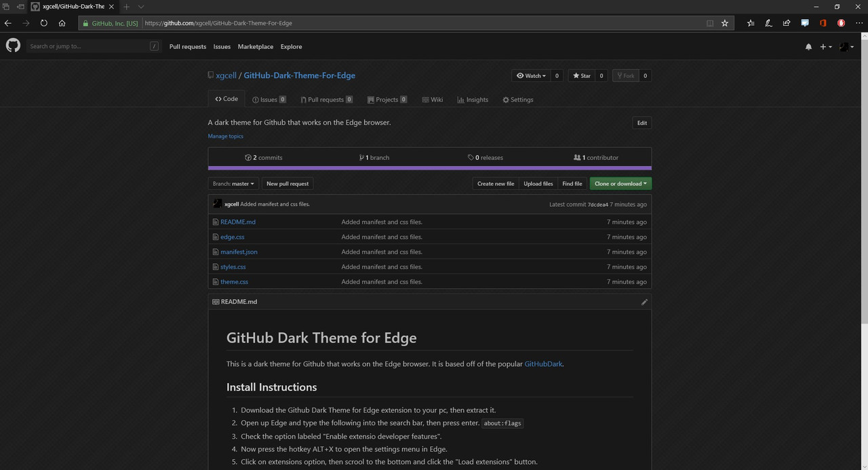Focus the GitHub search box
The image size is (868, 470).
pos(94,46)
